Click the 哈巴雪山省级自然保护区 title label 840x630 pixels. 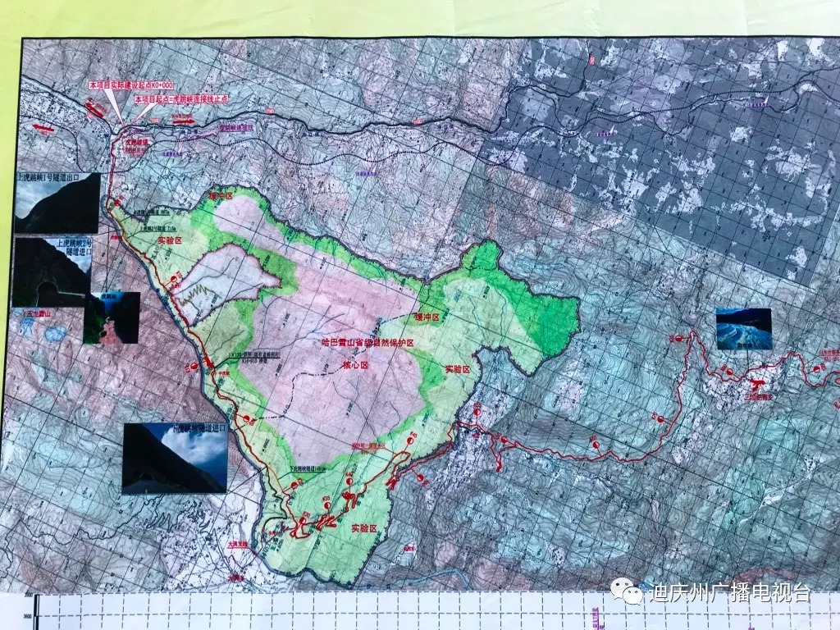pos(367,343)
